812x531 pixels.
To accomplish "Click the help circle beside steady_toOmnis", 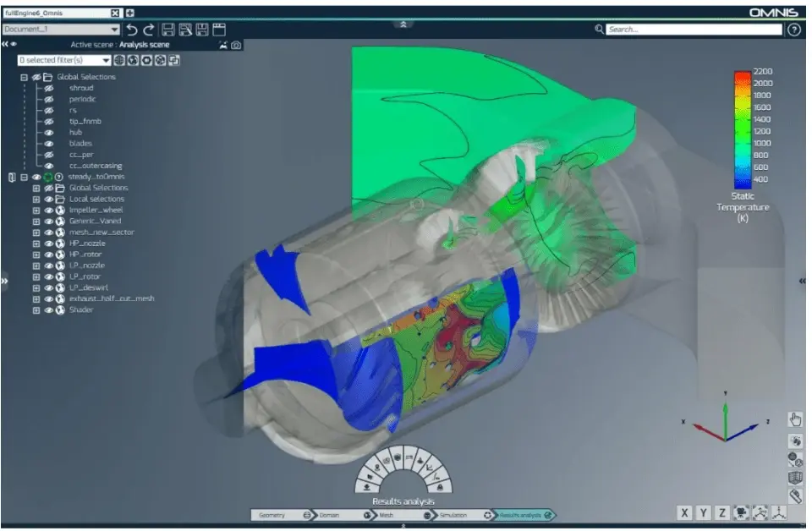I will [59, 177].
